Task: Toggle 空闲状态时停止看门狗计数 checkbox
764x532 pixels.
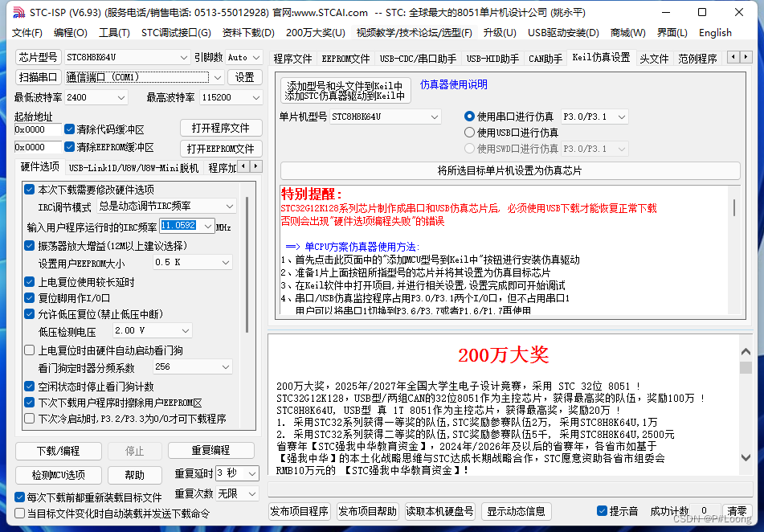Action: point(29,387)
